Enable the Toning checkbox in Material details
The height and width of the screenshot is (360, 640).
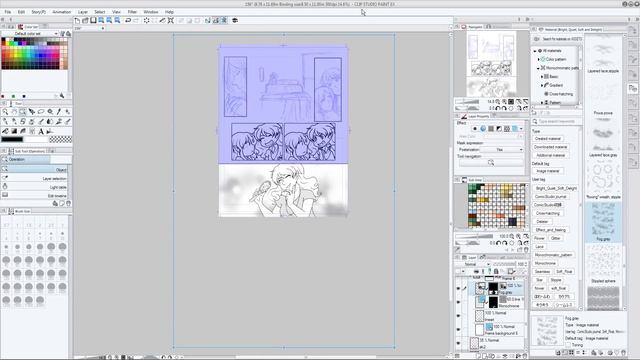568,345
